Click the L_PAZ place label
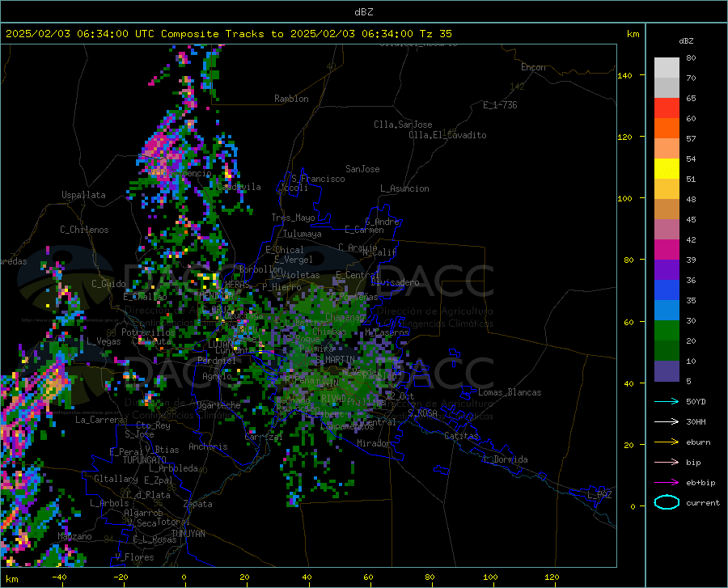 [x=599, y=495]
